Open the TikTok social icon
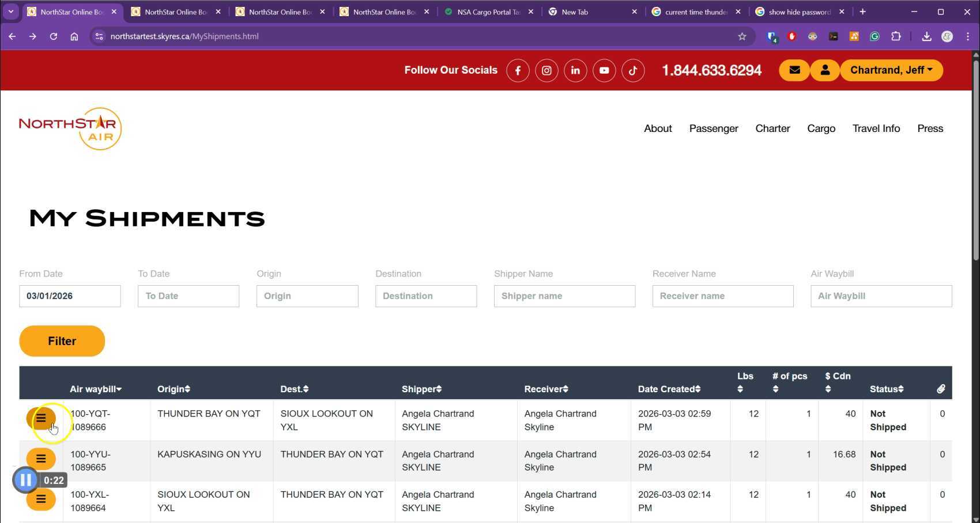The image size is (980, 523). click(633, 70)
